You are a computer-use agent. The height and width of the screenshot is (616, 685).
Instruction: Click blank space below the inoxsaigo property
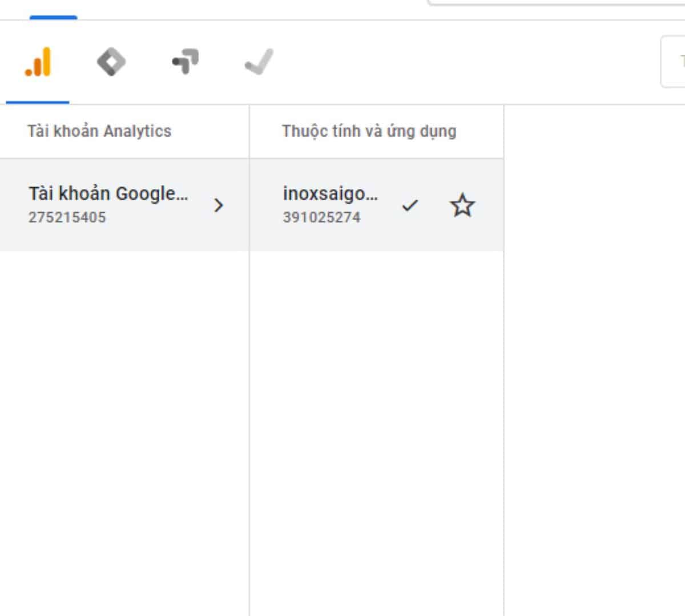[x=377, y=399]
